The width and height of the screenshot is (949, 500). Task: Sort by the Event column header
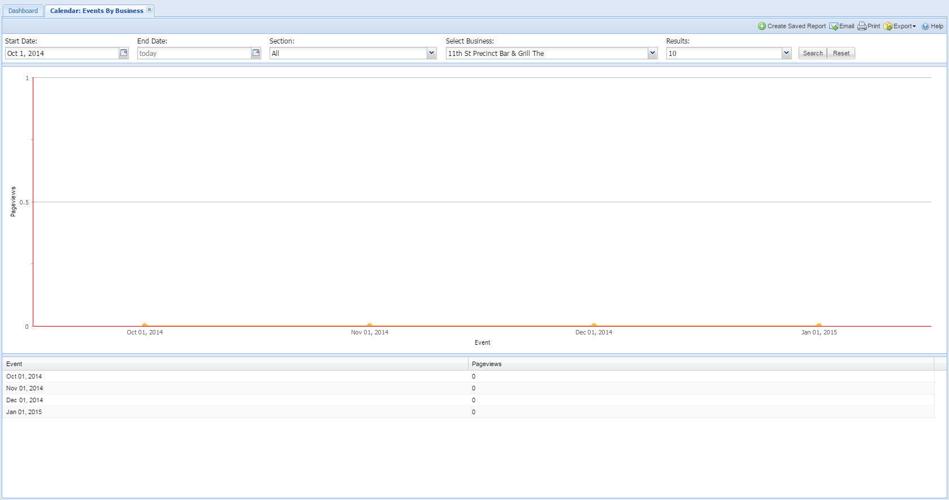(235, 364)
